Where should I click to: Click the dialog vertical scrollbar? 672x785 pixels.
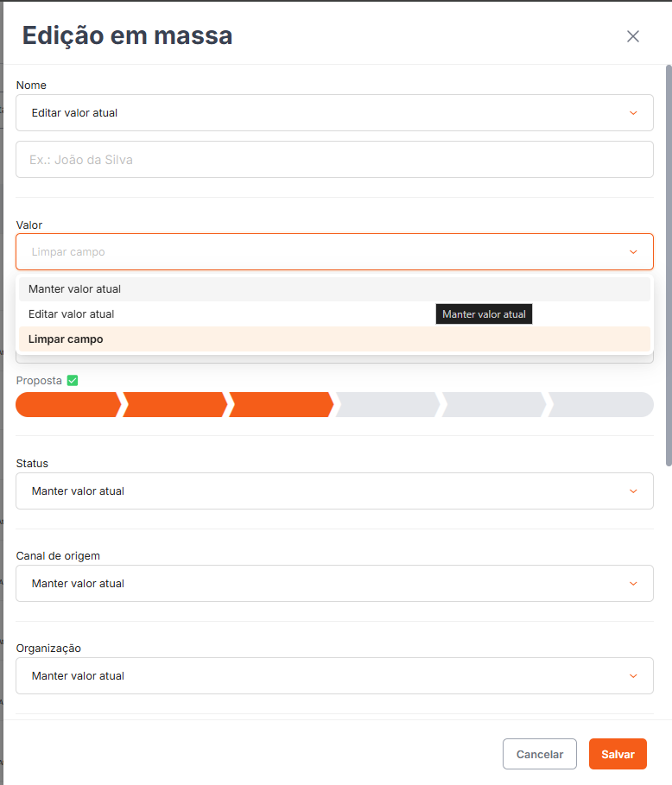click(x=669, y=265)
